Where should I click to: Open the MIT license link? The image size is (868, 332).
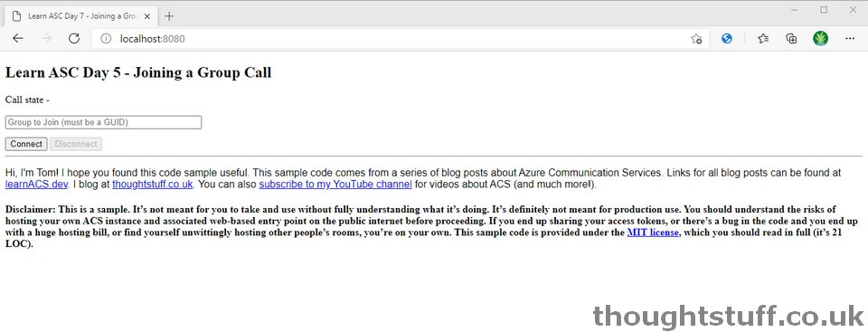(x=652, y=232)
